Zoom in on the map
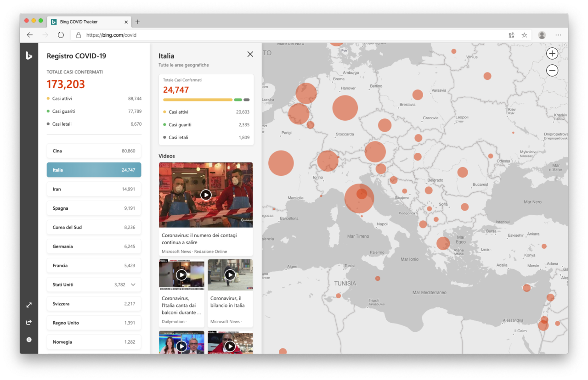Screen dimensions: 588x380 pos(552,54)
